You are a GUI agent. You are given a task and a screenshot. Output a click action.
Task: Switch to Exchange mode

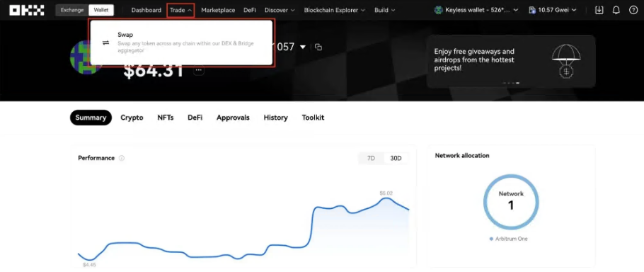point(72,11)
